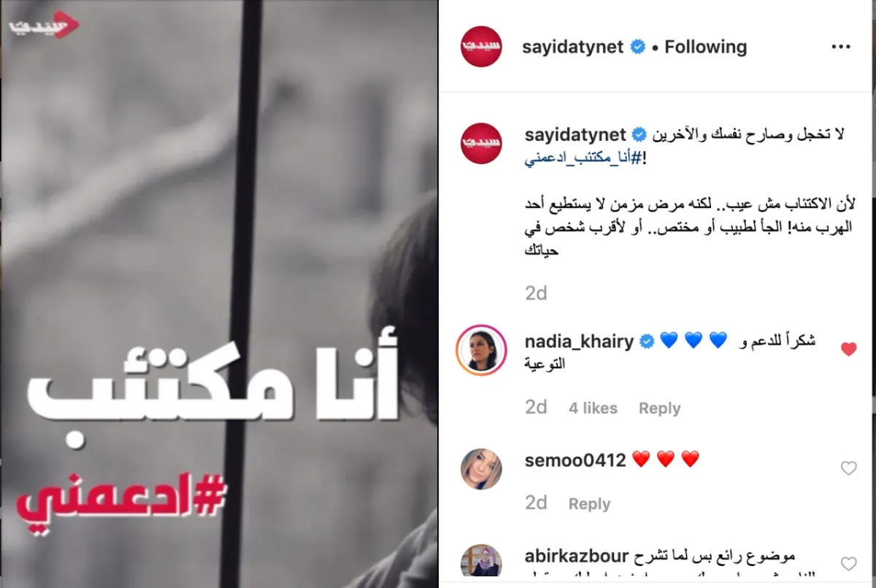Open abirkazbour's profile avatar

(x=481, y=562)
